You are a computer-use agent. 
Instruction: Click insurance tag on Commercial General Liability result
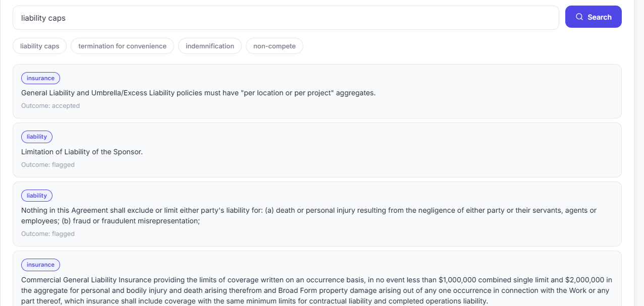tap(40, 265)
